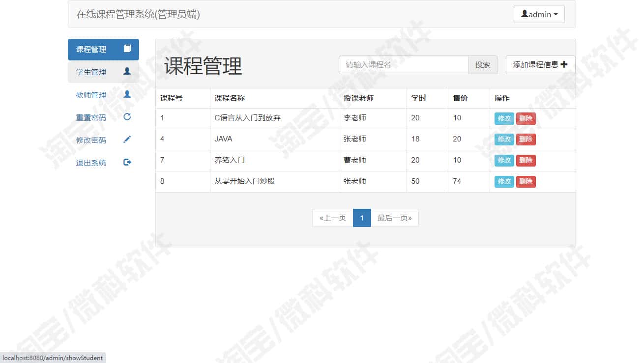Click the pencil icon beside 修改密码
Viewport: 644px width, 363px height.
coord(127,140)
